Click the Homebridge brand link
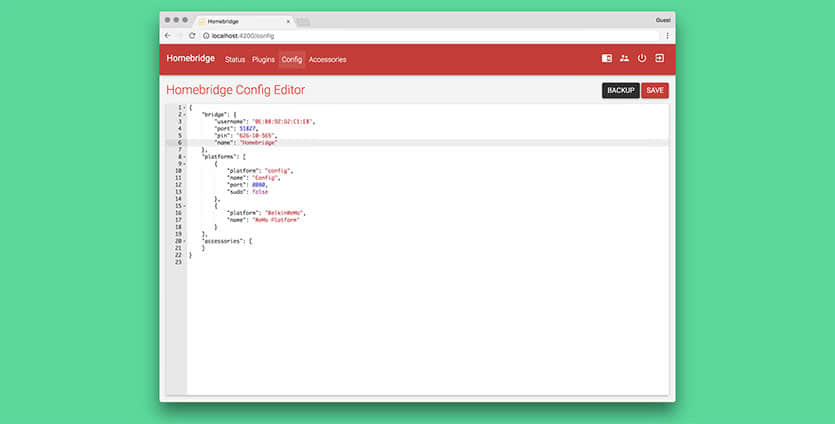The width and height of the screenshot is (835, 424). (x=190, y=59)
